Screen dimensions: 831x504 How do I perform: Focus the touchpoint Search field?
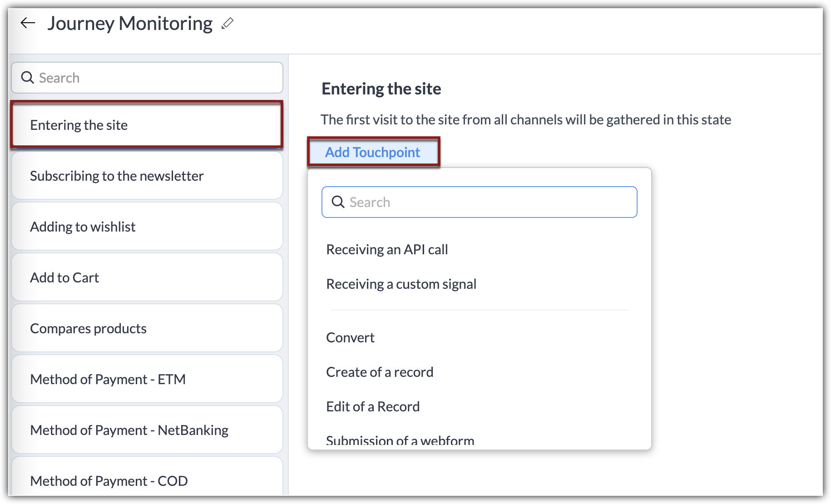tap(486, 202)
